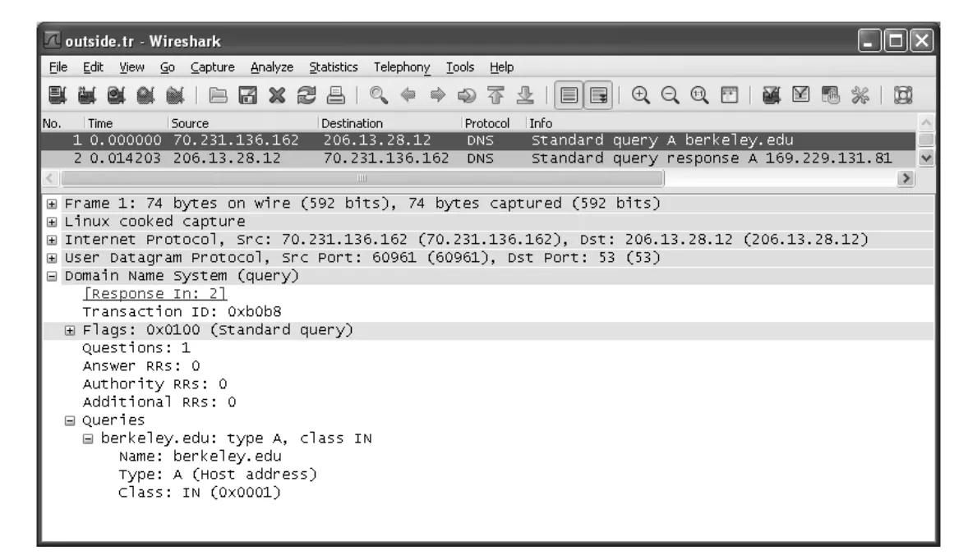Click the Go to packet number icon

[x=467, y=95]
